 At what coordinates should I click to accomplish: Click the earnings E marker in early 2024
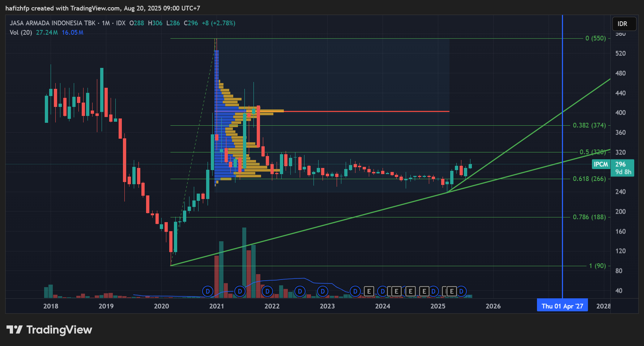[396, 291]
